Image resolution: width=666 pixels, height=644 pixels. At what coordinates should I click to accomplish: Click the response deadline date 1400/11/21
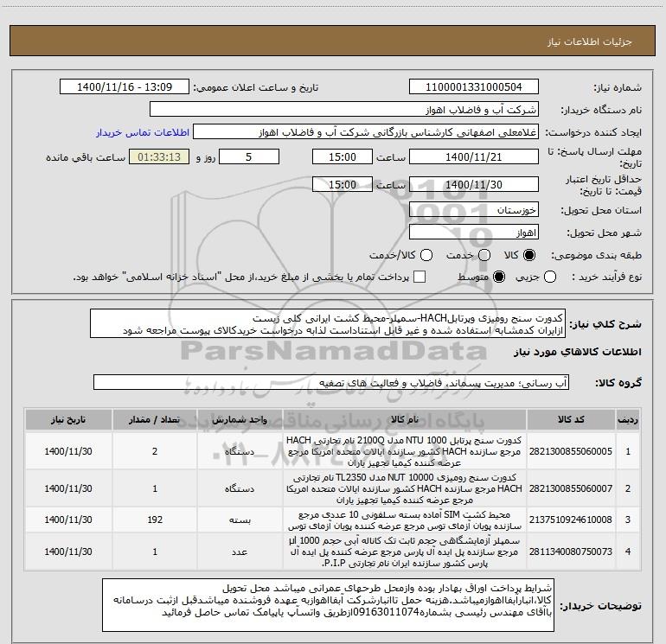[474, 156]
